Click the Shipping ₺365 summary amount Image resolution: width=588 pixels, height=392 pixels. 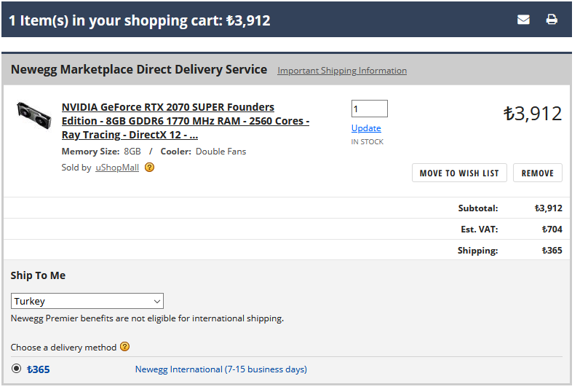pyautogui.click(x=552, y=251)
